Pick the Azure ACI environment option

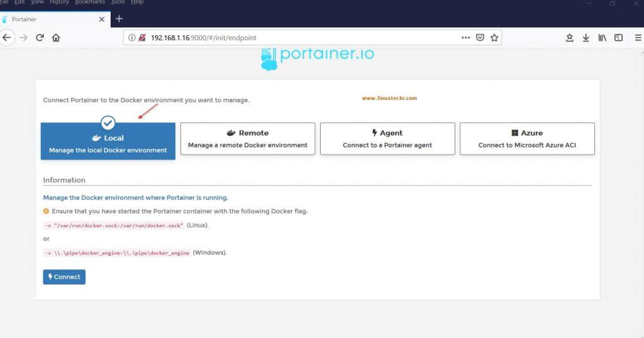[x=527, y=139]
